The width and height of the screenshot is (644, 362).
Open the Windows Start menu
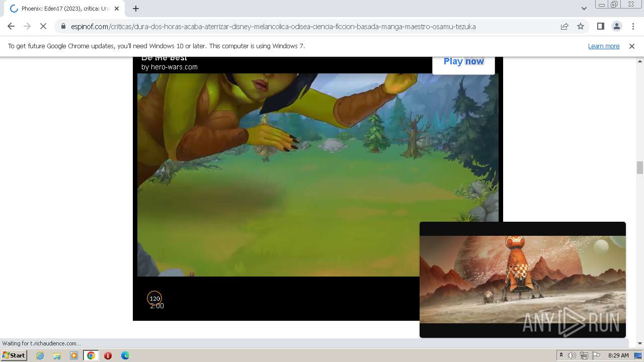tap(14, 355)
